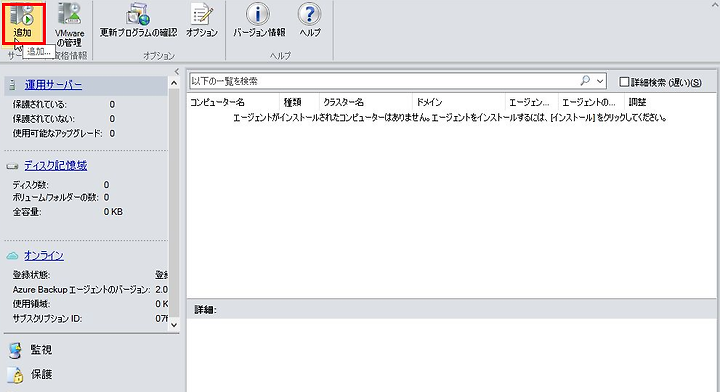Click the オンライン cloud icon
The width and height of the screenshot is (720, 392).
(12, 256)
